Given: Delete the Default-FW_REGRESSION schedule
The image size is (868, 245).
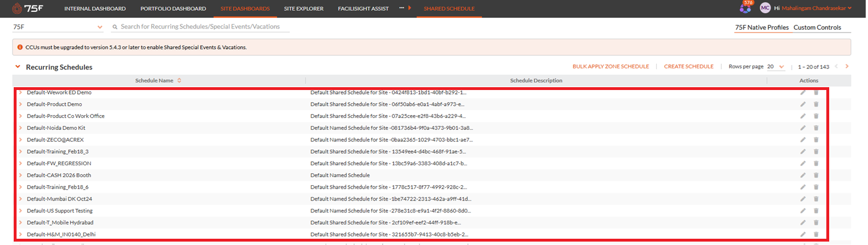Looking at the screenshot, I should click(x=816, y=164).
